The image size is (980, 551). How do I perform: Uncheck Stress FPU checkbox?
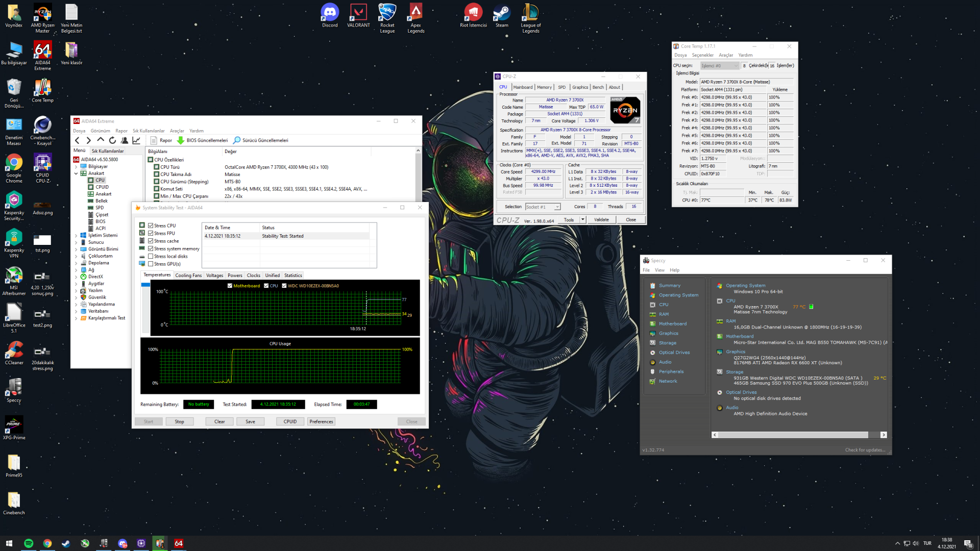click(x=151, y=233)
